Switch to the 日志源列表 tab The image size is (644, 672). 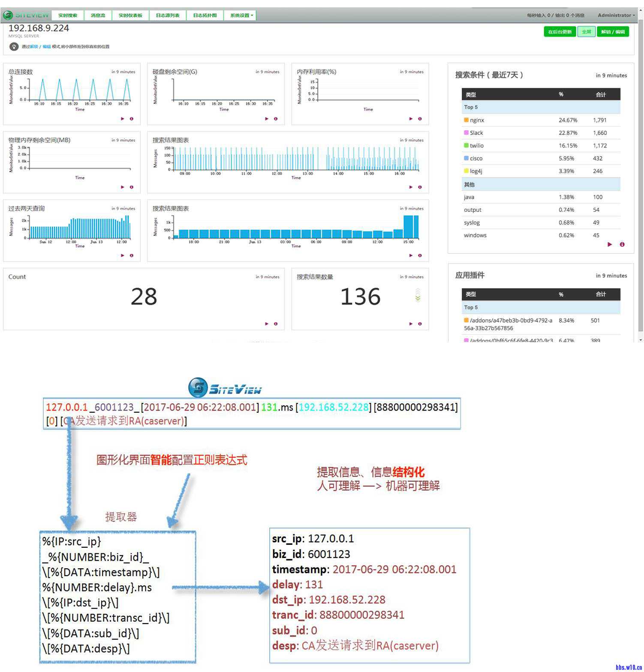[x=168, y=15]
